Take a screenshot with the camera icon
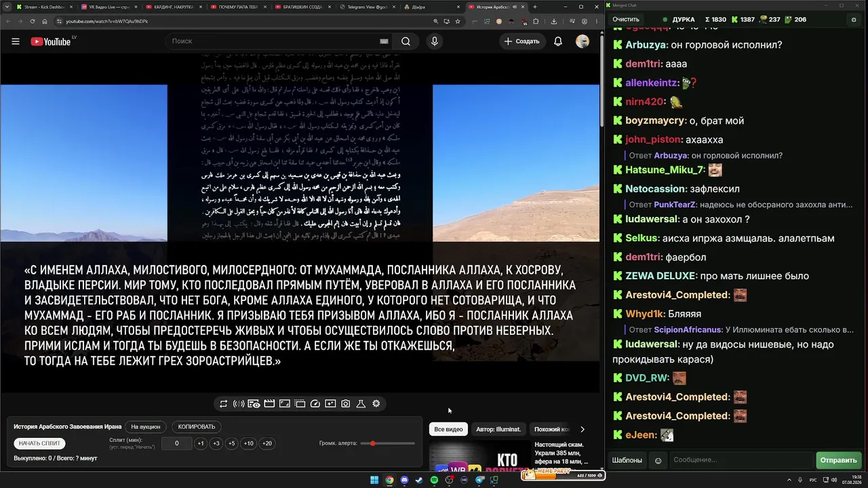This screenshot has height=488, width=868. click(346, 404)
